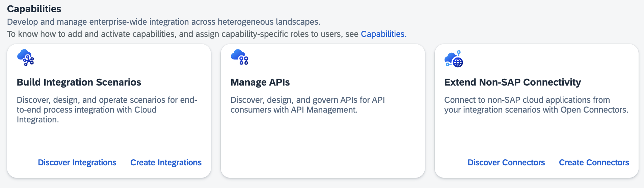Click the 'To know how to add' instruction text
644x188 pixels.
182,34
